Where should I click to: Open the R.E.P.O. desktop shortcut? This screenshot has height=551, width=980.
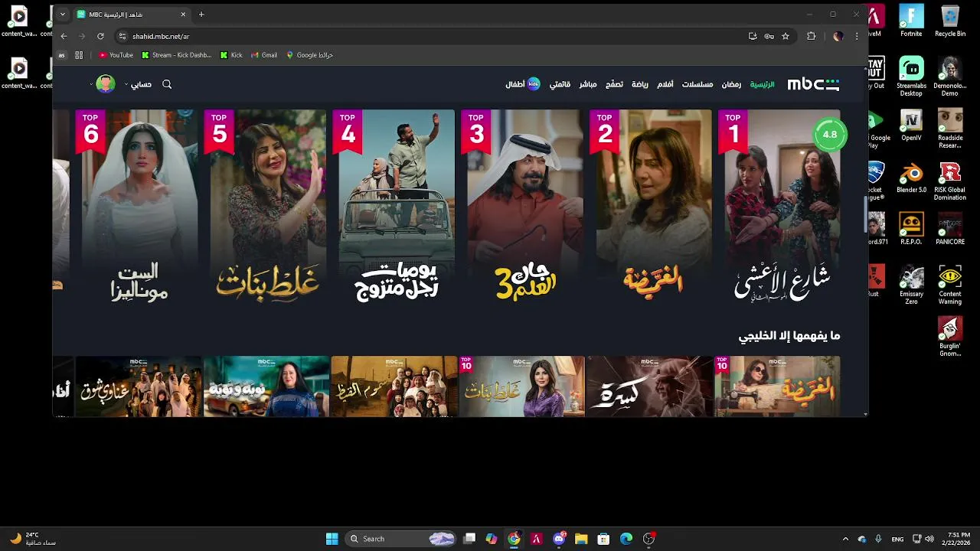tap(911, 228)
